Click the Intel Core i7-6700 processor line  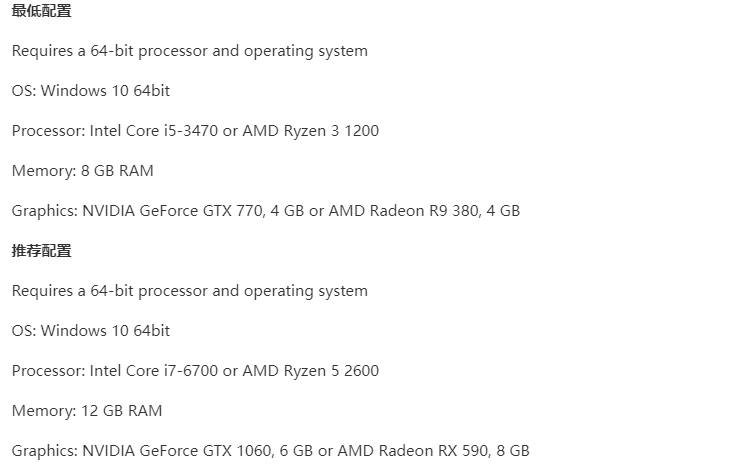(195, 371)
